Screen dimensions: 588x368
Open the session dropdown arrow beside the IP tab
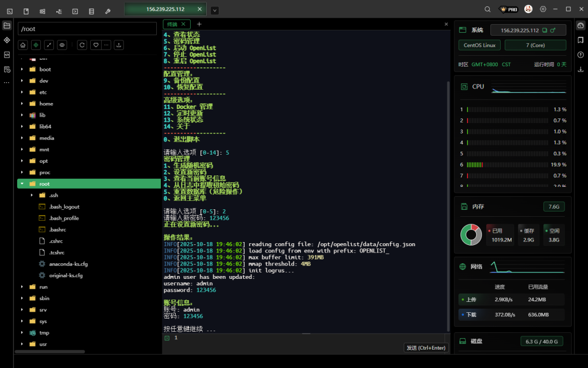[214, 10]
